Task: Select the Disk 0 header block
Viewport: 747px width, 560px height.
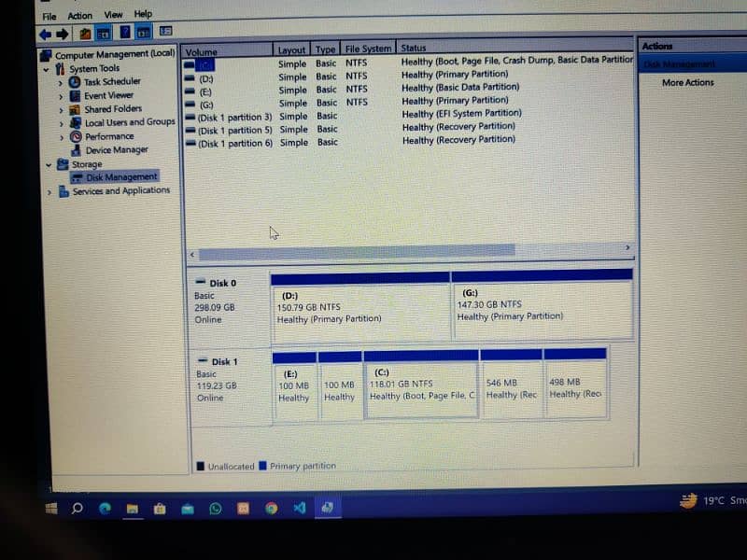Action: click(x=229, y=307)
